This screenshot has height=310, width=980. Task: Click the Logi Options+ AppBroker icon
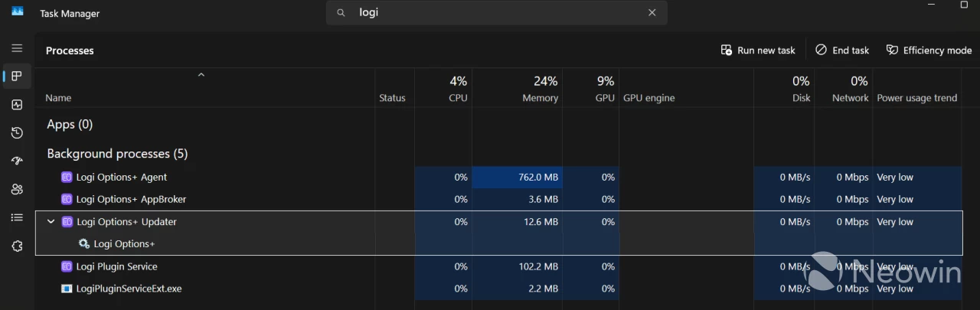[x=67, y=200]
